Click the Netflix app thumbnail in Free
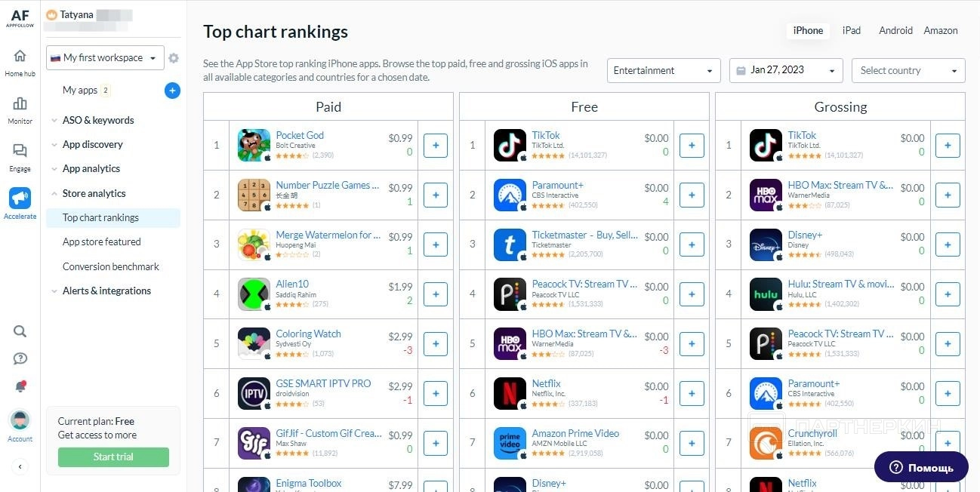 pyautogui.click(x=510, y=393)
